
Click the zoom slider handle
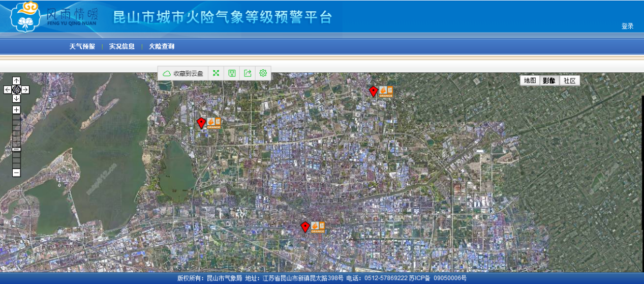coord(16,149)
